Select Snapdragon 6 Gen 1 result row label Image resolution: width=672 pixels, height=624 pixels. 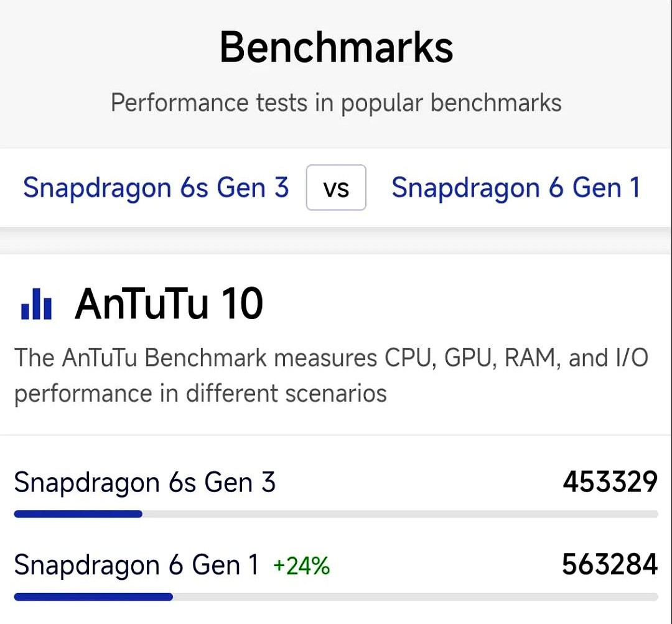[x=136, y=565]
